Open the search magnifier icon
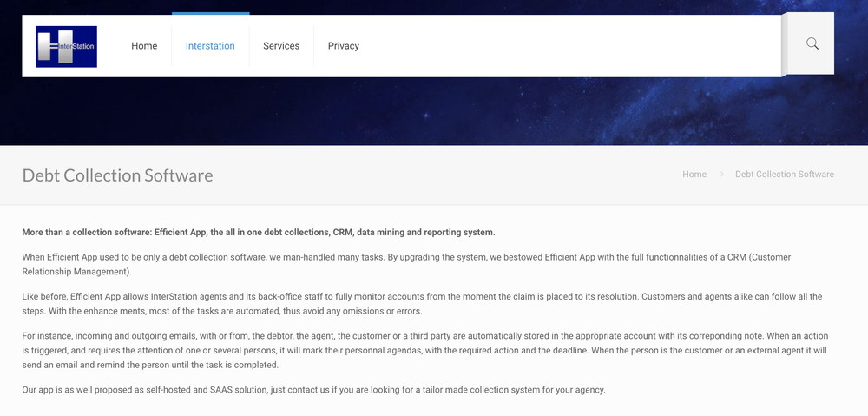 coord(812,43)
